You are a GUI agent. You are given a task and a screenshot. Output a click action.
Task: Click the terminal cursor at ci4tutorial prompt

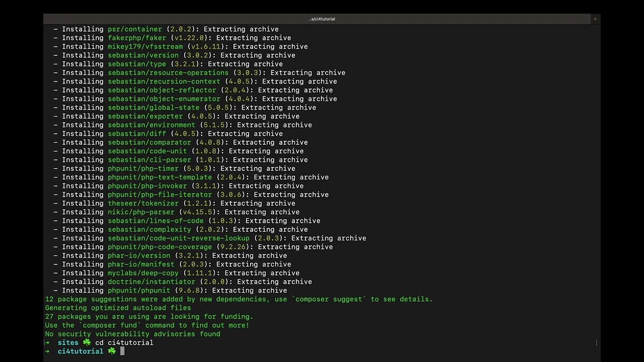click(122, 351)
